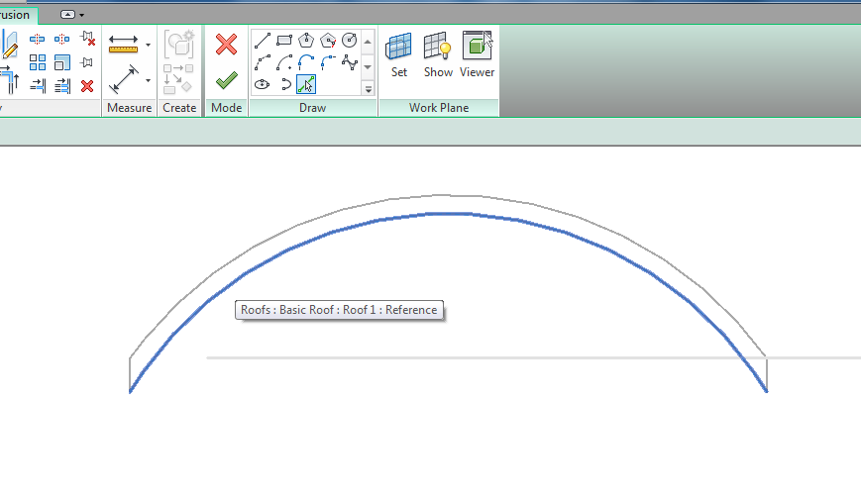
Task: Select the Rectangle draw tool
Action: (x=284, y=41)
